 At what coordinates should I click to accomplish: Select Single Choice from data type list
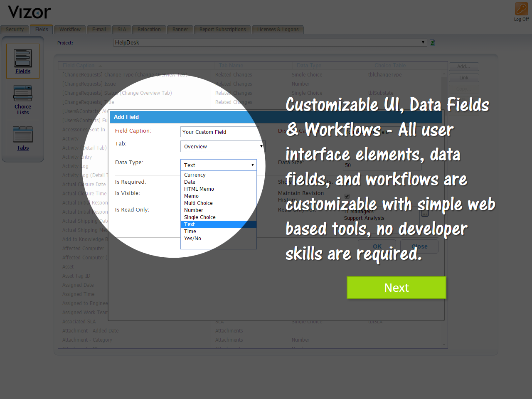pos(200,217)
